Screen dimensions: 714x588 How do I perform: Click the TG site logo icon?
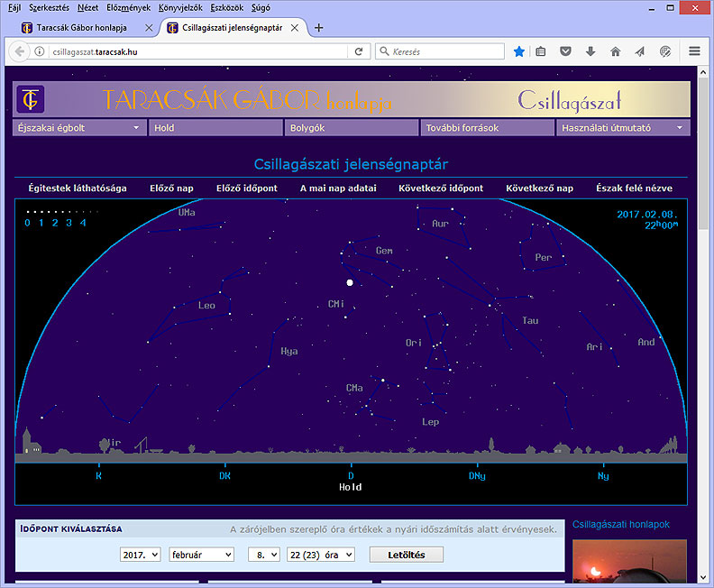point(30,98)
